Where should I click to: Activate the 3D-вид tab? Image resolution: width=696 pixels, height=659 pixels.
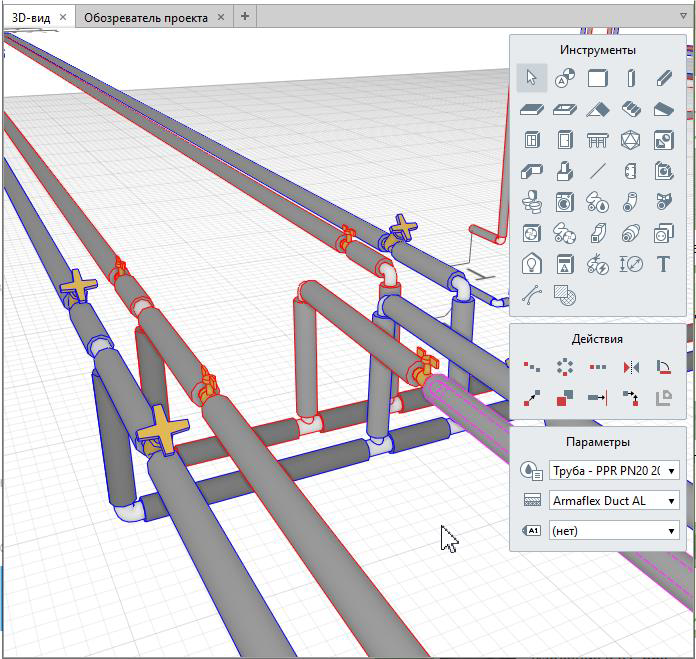tap(30, 18)
